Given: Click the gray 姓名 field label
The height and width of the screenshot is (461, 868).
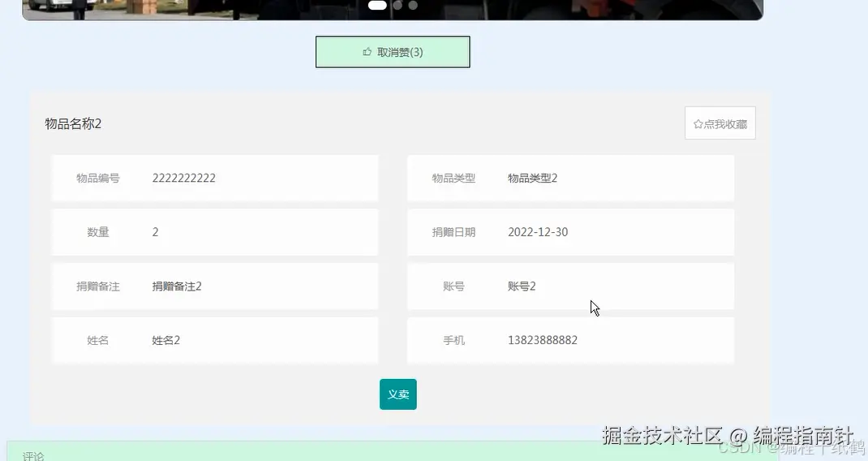Looking at the screenshot, I should point(98,340).
